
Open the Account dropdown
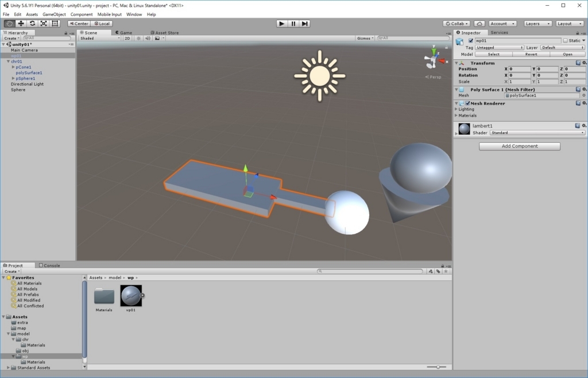[x=502, y=24]
